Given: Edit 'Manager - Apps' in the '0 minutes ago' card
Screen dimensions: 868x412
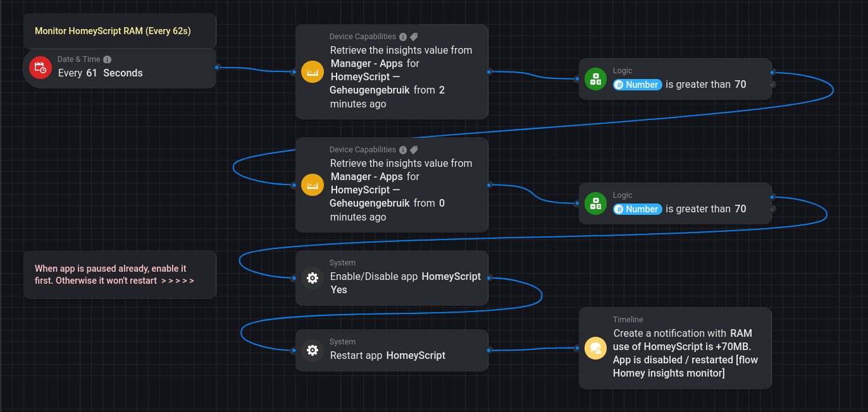Looking at the screenshot, I should (368, 176).
